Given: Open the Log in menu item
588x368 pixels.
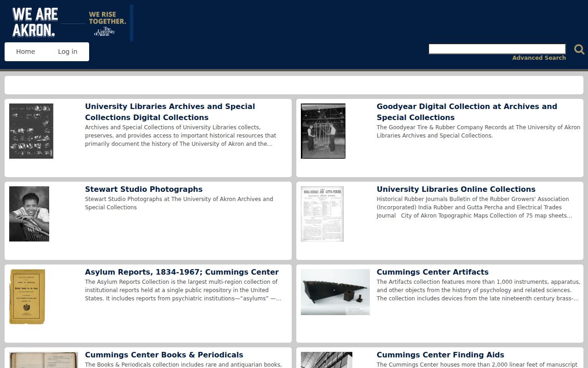Looking at the screenshot, I should pos(68,52).
